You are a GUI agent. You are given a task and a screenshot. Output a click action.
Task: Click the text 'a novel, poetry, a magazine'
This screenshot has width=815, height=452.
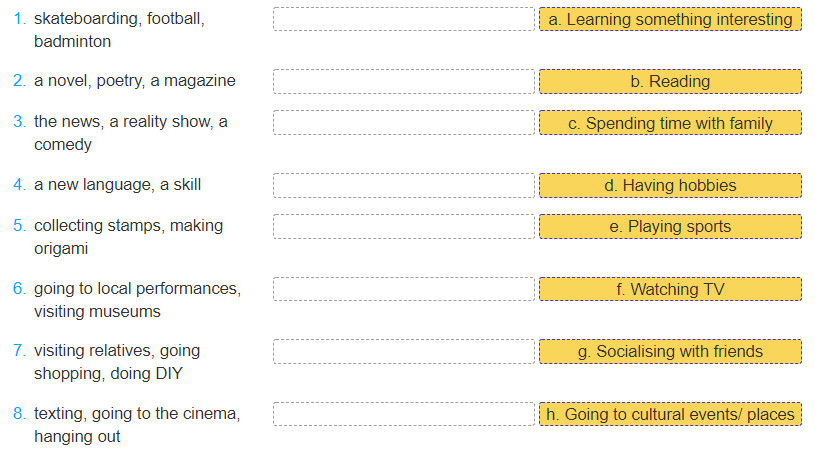(135, 81)
